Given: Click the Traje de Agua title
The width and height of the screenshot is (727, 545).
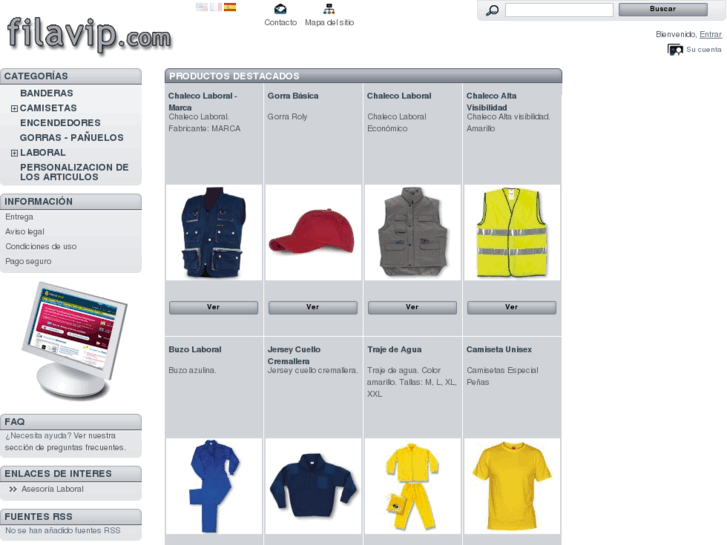Looking at the screenshot, I should pos(394,350).
